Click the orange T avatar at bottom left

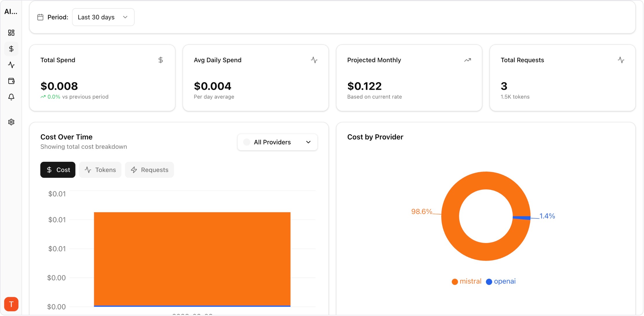pos(11,304)
